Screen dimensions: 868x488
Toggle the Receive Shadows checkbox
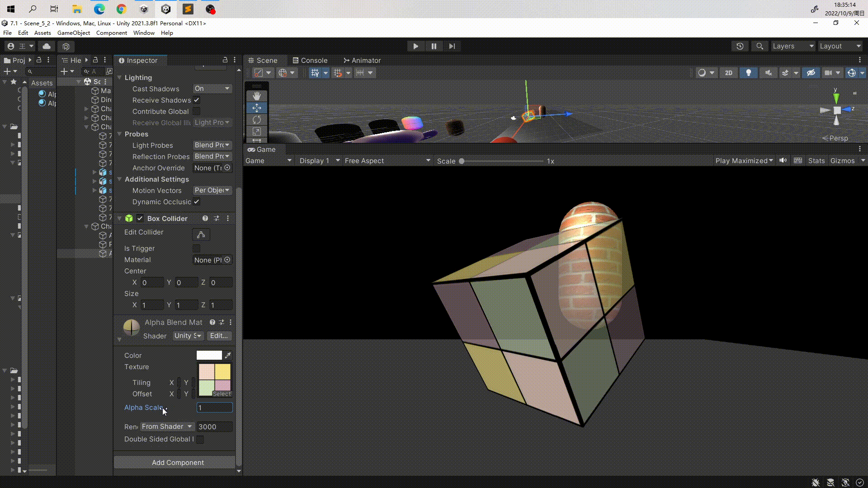click(197, 100)
